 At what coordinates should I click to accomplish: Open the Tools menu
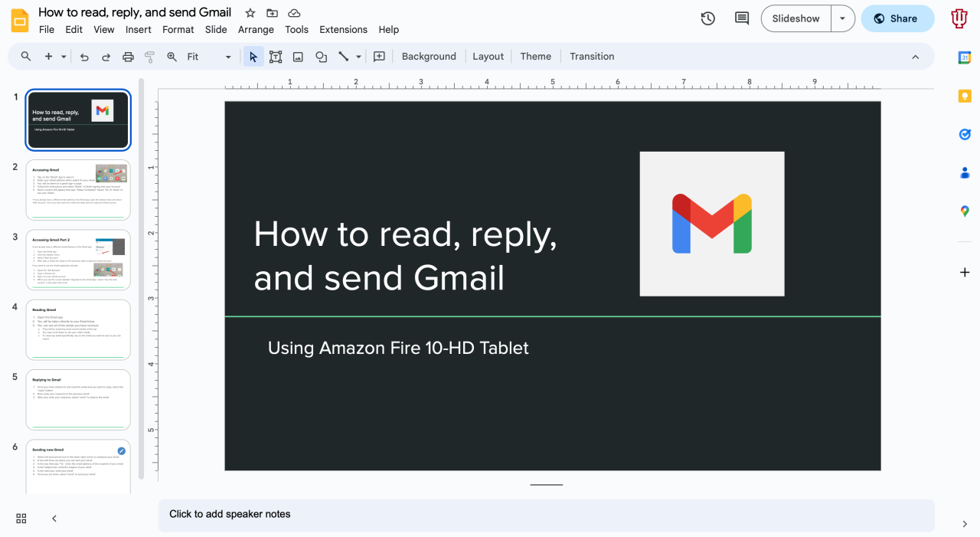pyautogui.click(x=296, y=29)
